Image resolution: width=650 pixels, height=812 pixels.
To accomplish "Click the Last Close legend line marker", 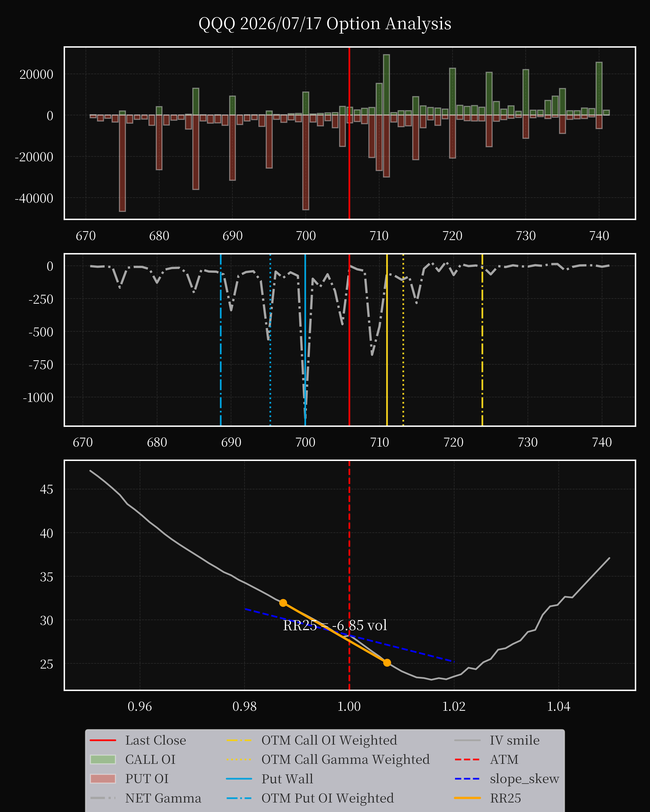I will pos(103,740).
